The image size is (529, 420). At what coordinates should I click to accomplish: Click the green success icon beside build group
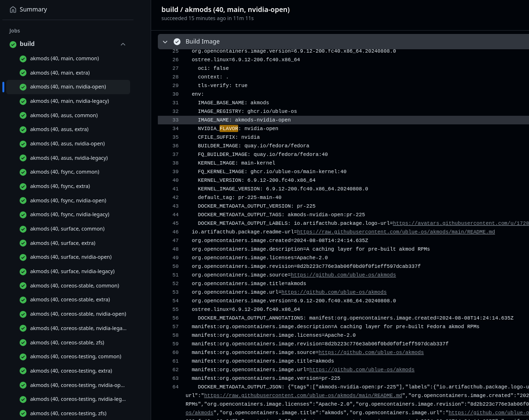pyautogui.click(x=13, y=44)
